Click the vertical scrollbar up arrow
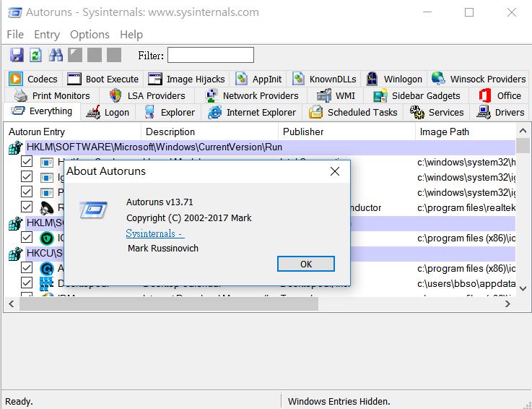The image size is (532, 409). point(523,131)
